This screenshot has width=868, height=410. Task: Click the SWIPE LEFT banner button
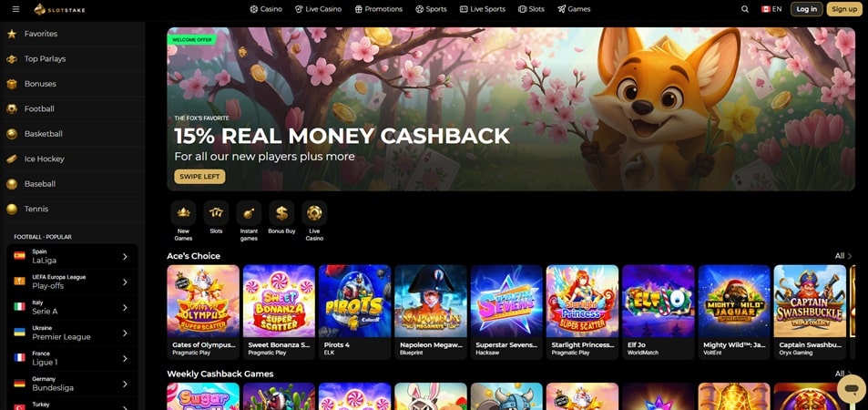pos(199,177)
